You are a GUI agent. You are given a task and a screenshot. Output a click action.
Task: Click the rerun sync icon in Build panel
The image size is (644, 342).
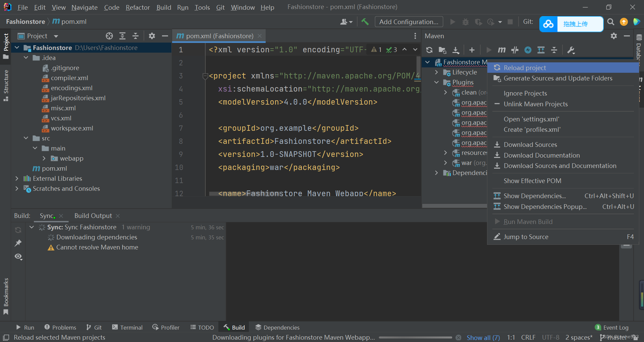18,230
